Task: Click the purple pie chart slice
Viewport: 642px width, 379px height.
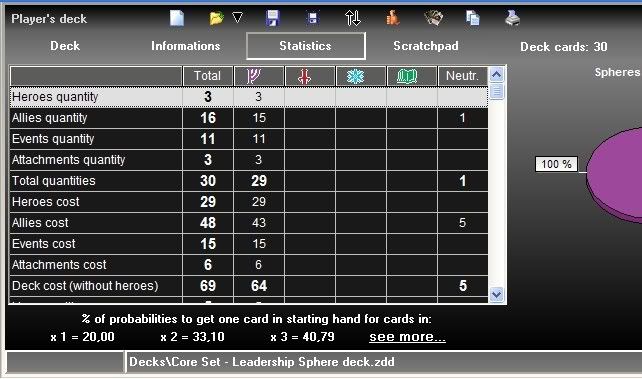Action: click(616, 174)
